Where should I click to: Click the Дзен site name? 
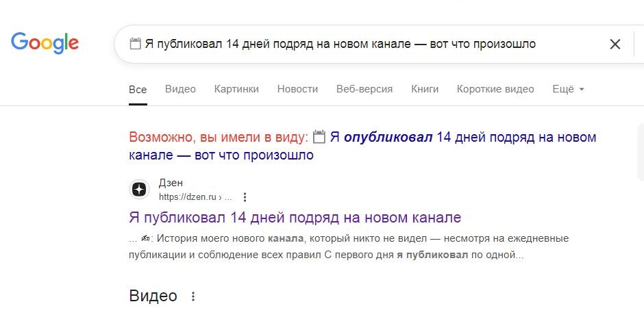pyautogui.click(x=171, y=183)
